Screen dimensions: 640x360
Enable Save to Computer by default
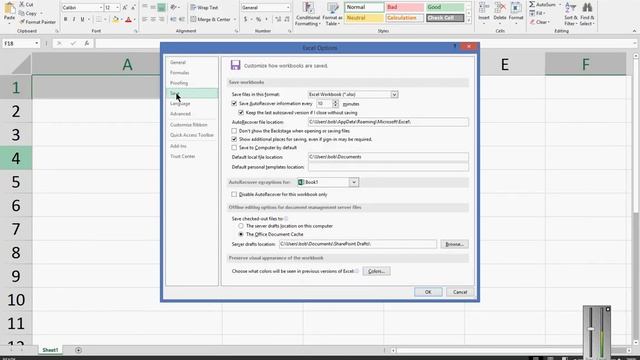[234, 148]
